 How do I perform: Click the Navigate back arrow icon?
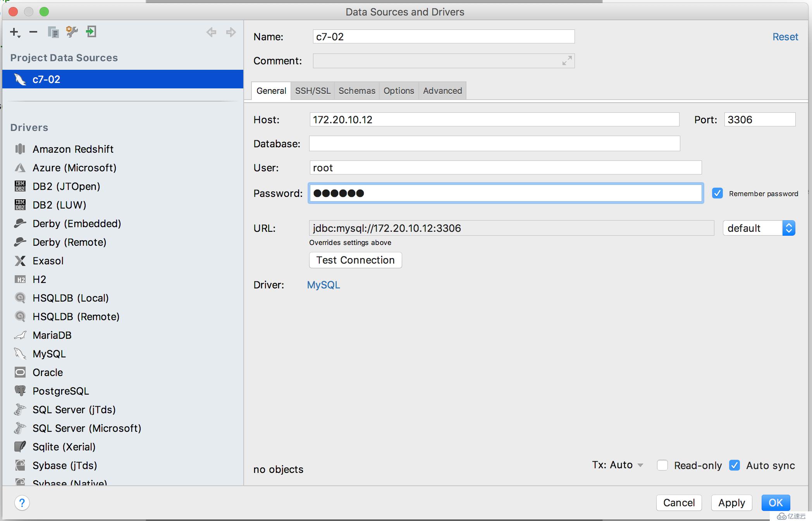pos(211,31)
